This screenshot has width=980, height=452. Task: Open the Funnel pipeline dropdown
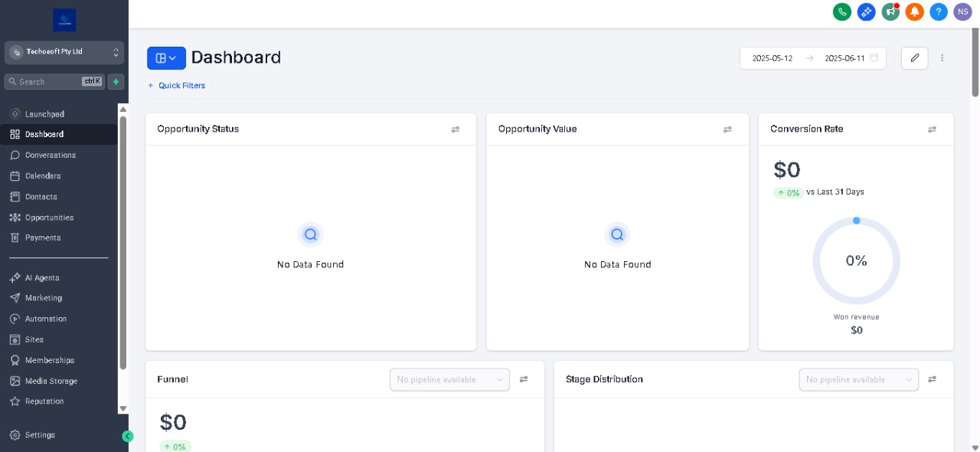[x=449, y=379]
